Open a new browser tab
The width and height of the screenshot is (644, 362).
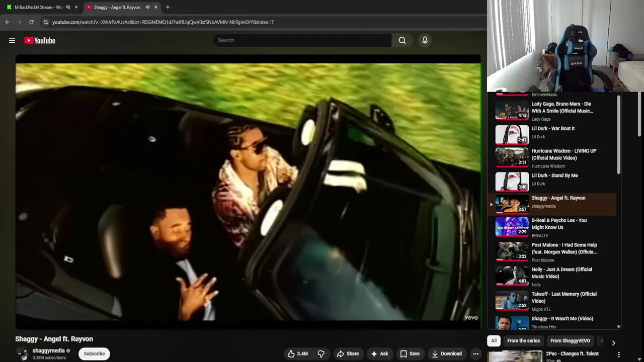pos(168,7)
